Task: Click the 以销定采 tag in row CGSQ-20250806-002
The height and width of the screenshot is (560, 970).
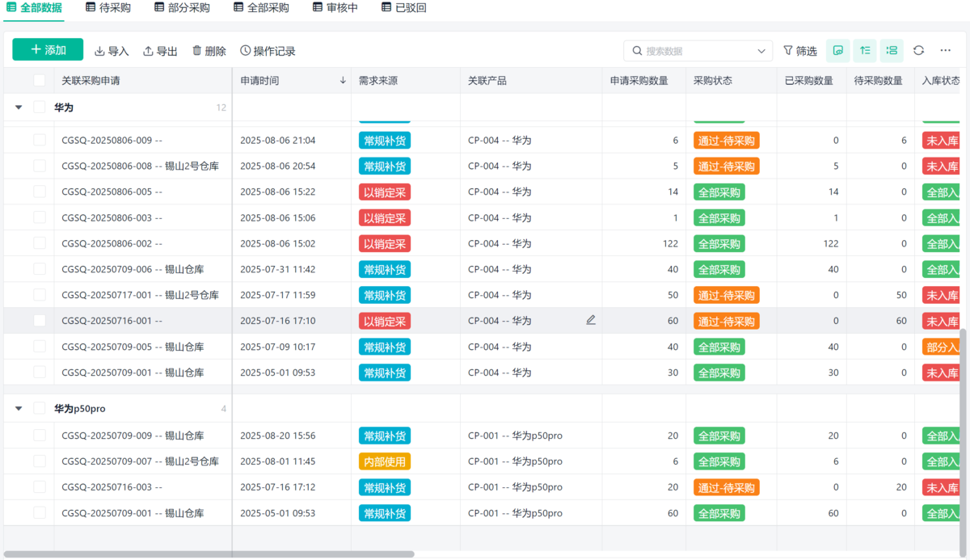Action: tap(385, 243)
